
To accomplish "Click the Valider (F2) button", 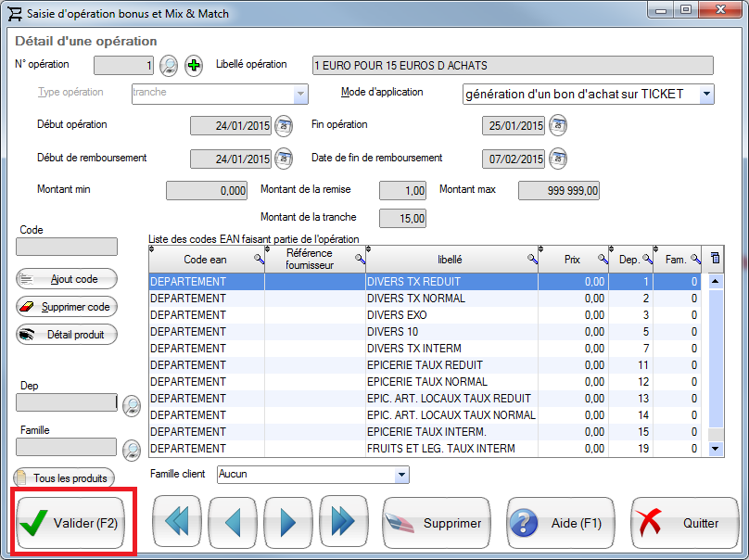I will click(x=70, y=523).
